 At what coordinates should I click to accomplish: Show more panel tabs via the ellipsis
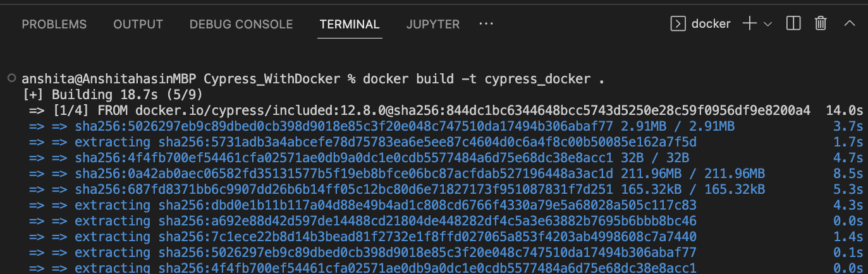click(486, 24)
